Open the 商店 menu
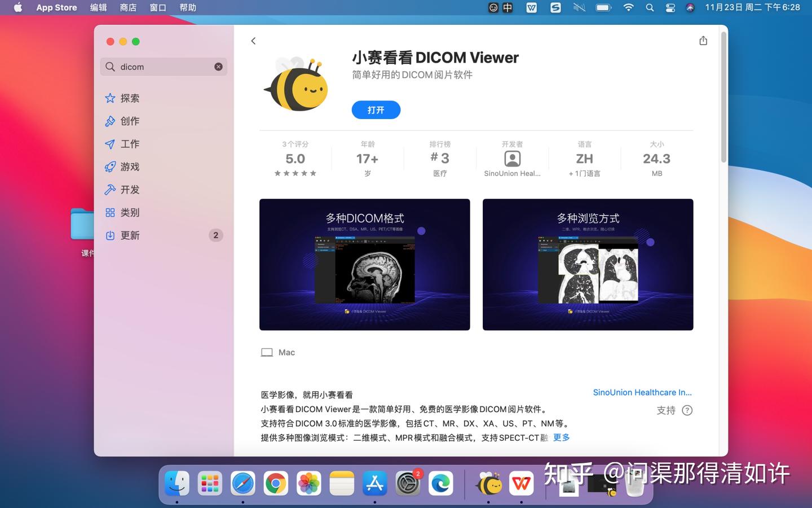The height and width of the screenshot is (508, 812). click(128, 7)
